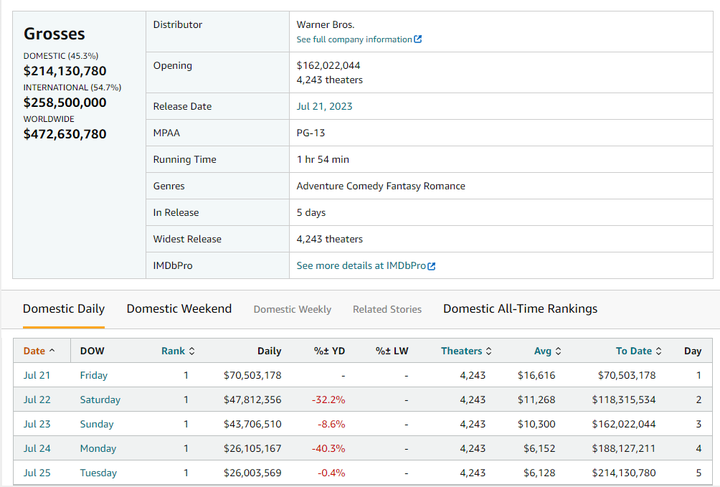Open the Jul 21 date link
The height and width of the screenshot is (487, 720).
[37, 375]
